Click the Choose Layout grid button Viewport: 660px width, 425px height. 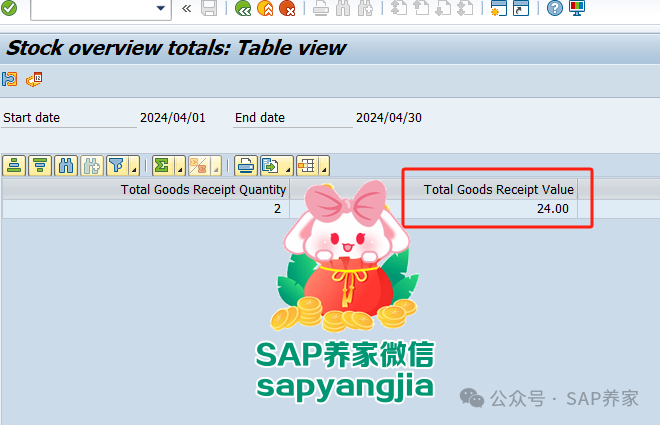tap(307, 165)
